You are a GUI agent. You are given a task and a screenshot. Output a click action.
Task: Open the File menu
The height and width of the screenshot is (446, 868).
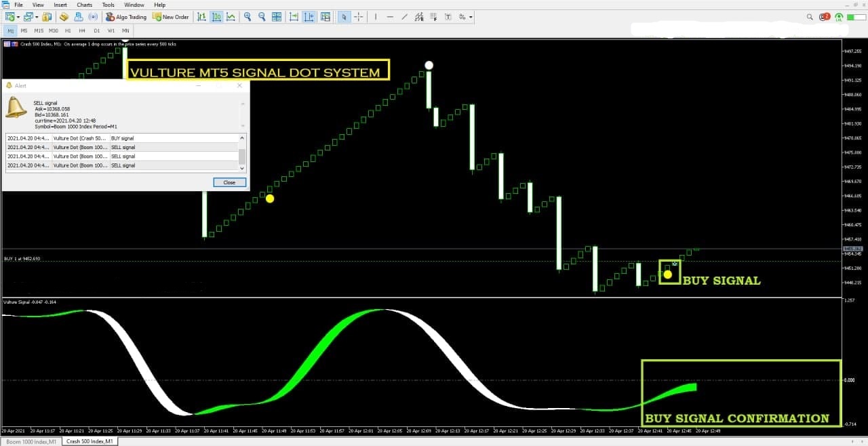[x=18, y=5]
